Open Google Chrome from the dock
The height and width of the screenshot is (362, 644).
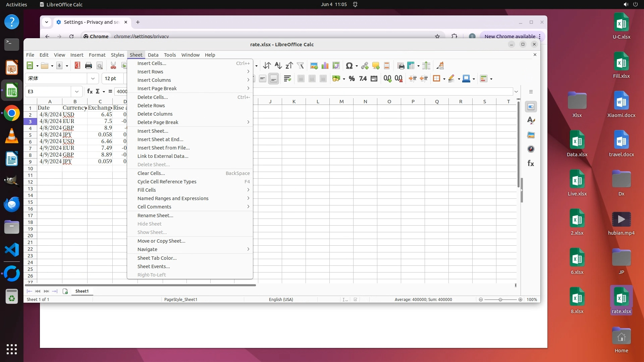pos(12,114)
